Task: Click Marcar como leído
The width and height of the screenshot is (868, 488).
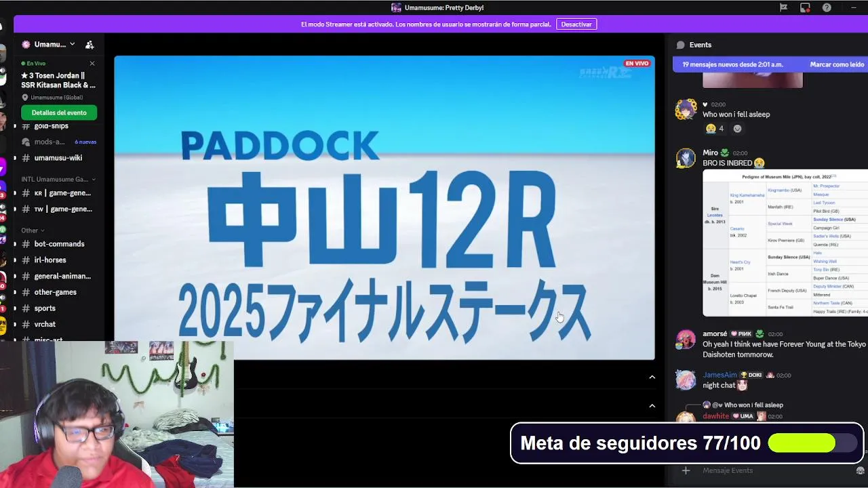Action: 837,64
